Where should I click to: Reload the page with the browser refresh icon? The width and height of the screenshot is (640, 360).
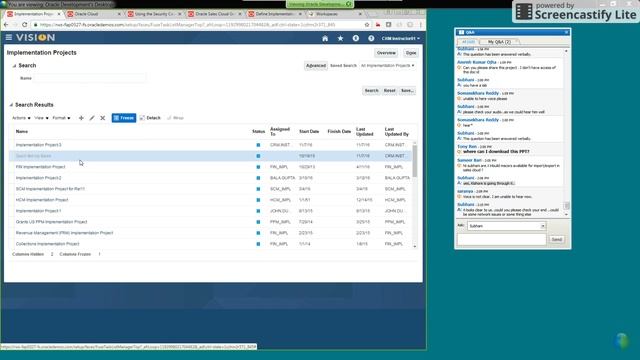pyautogui.click(x=24, y=25)
